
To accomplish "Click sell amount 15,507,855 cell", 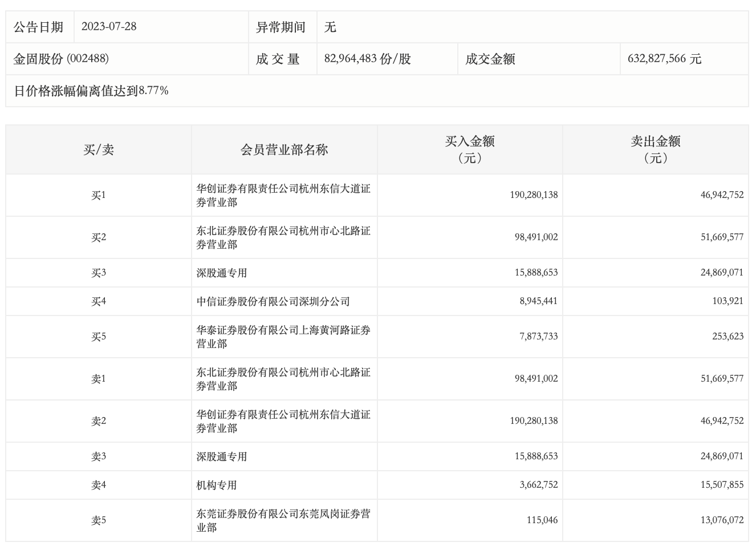I will [722, 485].
